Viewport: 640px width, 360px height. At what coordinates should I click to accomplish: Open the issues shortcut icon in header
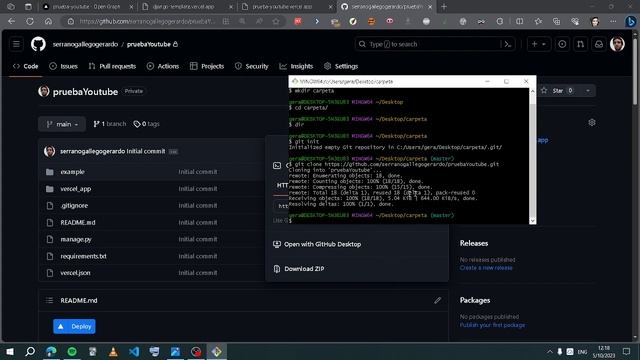pyautogui.click(x=562, y=44)
